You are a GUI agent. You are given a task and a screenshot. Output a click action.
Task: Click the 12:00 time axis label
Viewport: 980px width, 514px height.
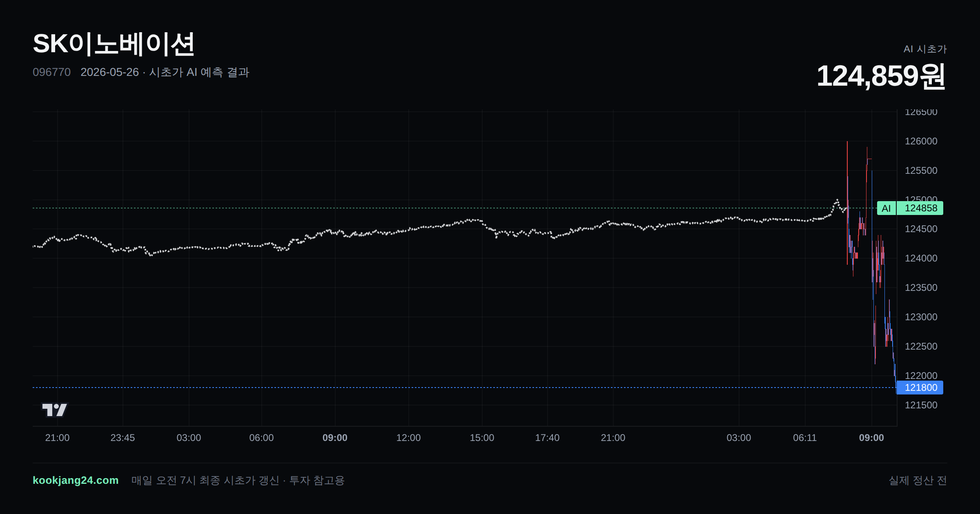coord(408,438)
